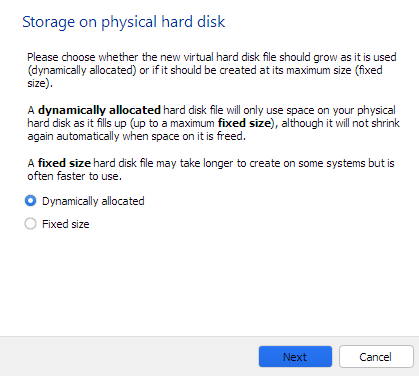Click bold "dynamically allocated" in the description
The image size is (419, 376).
99,110
